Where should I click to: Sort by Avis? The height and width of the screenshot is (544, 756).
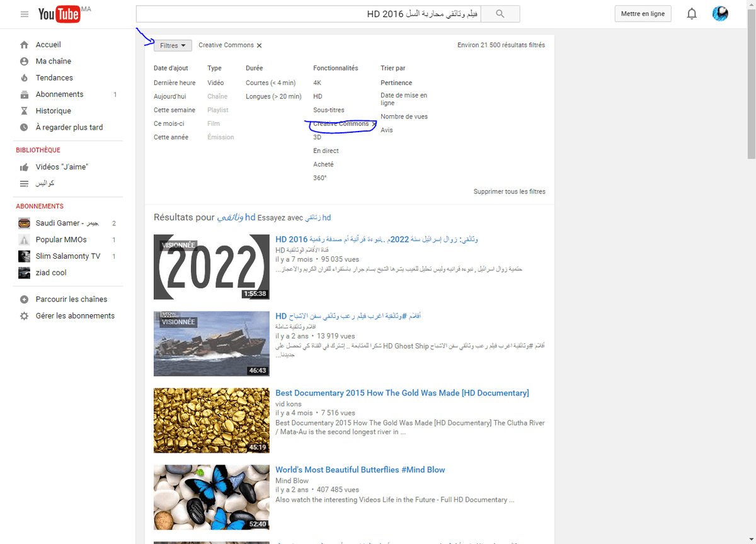pyautogui.click(x=386, y=130)
